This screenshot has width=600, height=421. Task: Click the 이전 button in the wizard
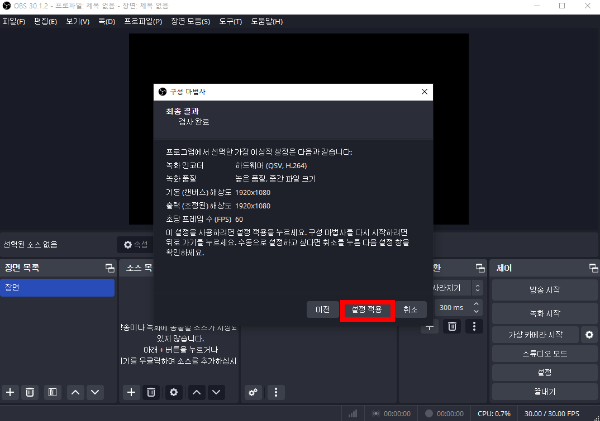point(323,310)
